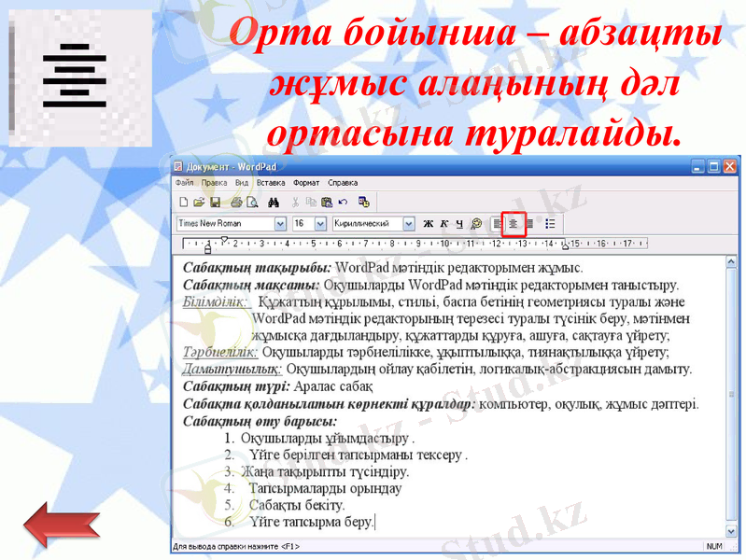Click the underlined word 'Дамытушылық:'
Image resolution: width=746 pixels, height=560 pixels.
tap(232, 370)
